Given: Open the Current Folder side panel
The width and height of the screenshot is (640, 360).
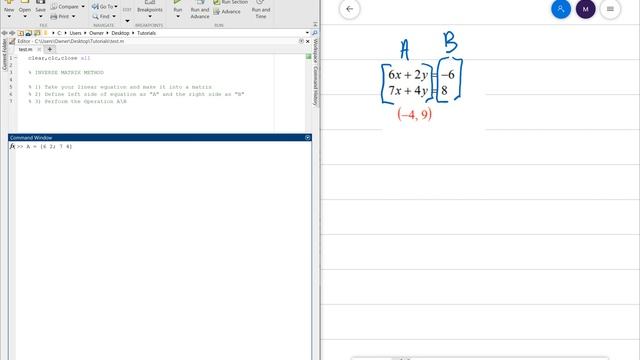Looking at the screenshot, I should tap(4, 54).
